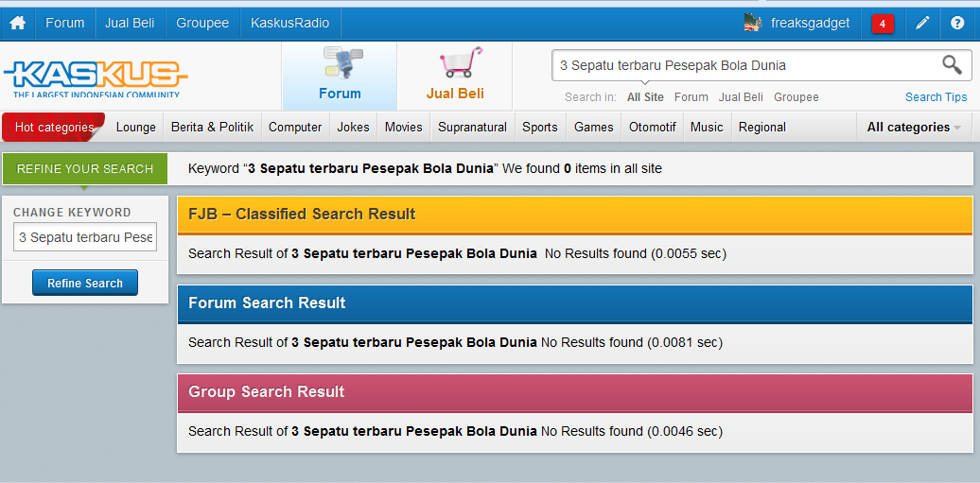This screenshot has width=980, height=483.
Task: Open KaskusRadio in top bar
Action: pos(290,23)
